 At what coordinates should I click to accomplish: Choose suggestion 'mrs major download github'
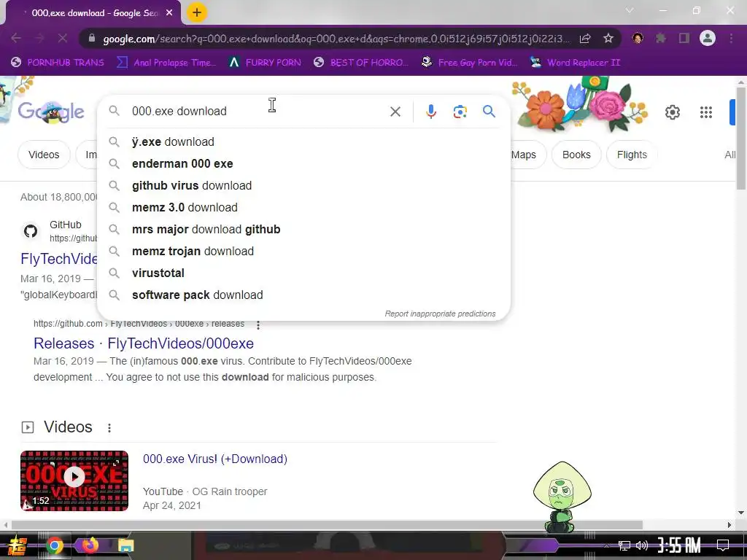point(303,230)
